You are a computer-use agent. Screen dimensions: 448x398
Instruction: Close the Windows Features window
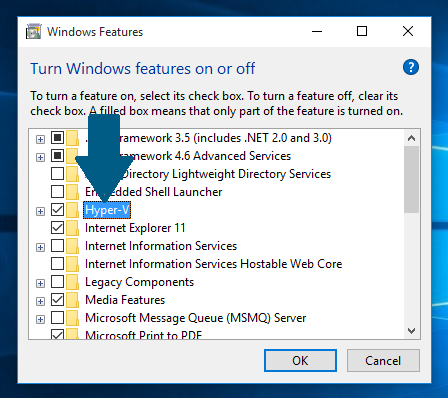click(408, 31)
